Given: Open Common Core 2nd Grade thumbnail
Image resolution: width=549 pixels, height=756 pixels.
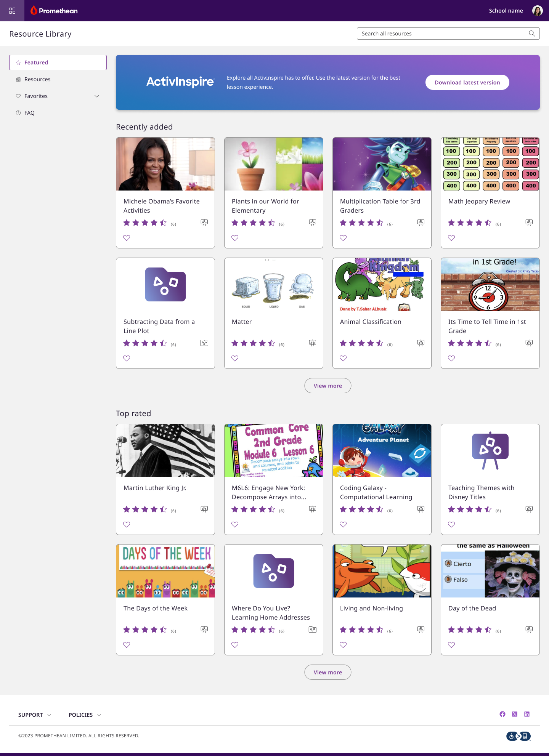Looking at the screenshot, I should 274,450.
